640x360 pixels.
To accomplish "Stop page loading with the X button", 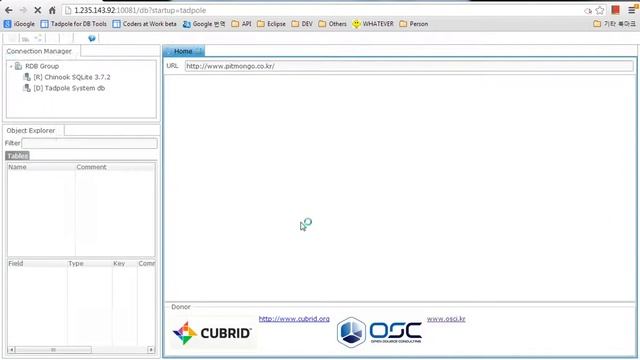I will (38, 10).
